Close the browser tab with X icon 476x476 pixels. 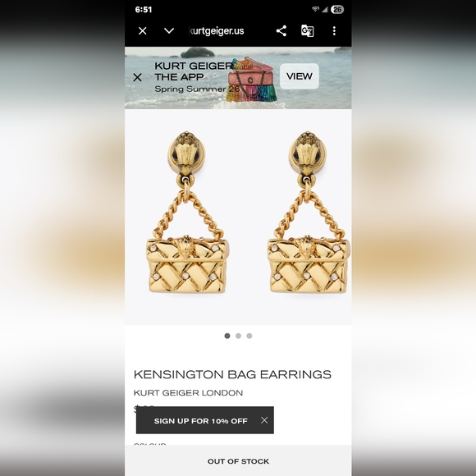coord(142,30)
